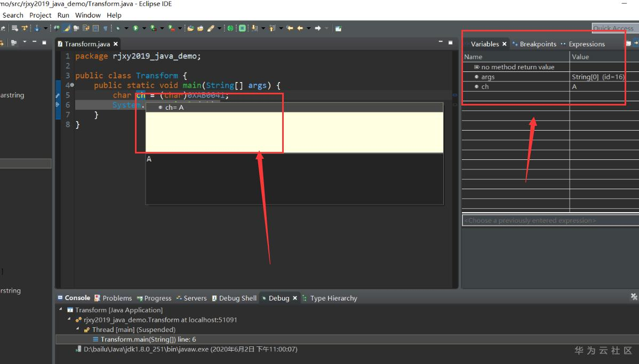Open the Next Annotation dropdown arrow

tap(263, 28)
